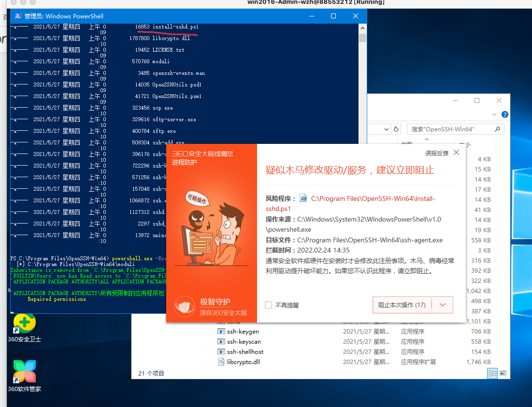Open the dropdown arrow next to 阻止本次操作
532x407 pixels.
pyautogui.click(x=443, y=305)
